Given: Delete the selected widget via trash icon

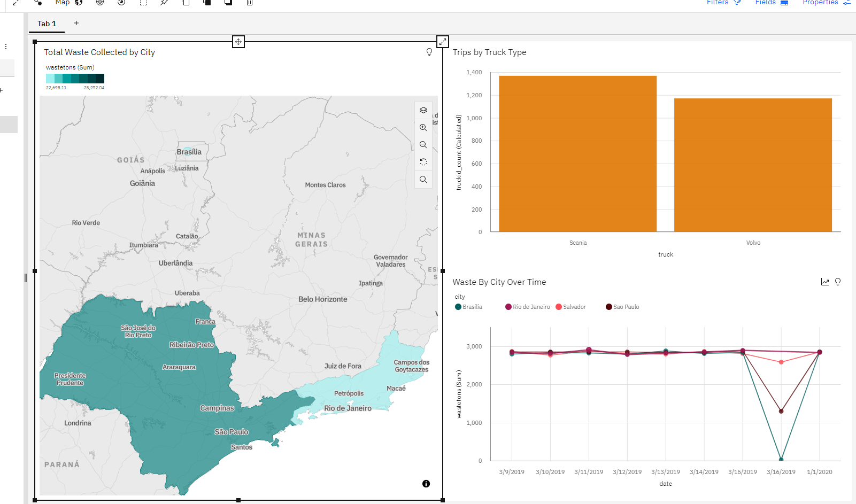Looking at the screenshot, I should click(x=249, y=3).
